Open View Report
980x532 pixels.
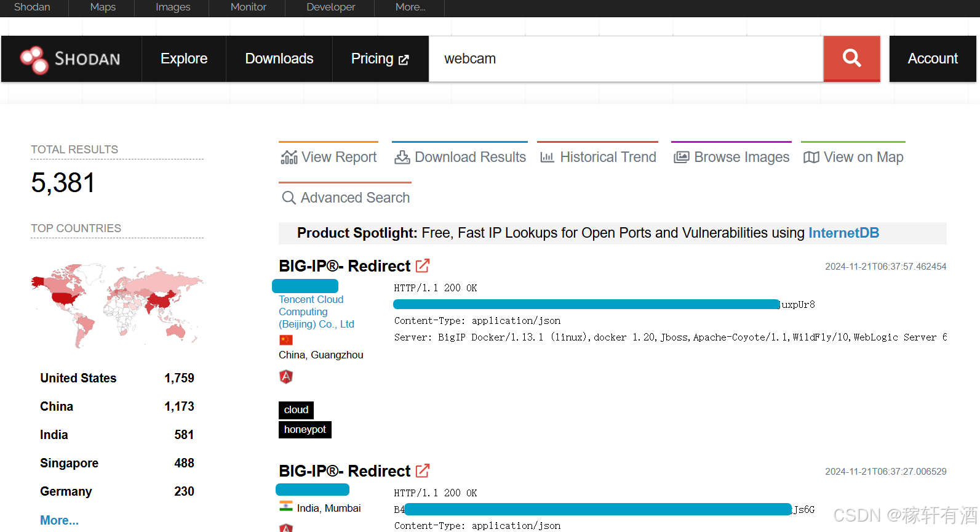[x=329, y=157]
